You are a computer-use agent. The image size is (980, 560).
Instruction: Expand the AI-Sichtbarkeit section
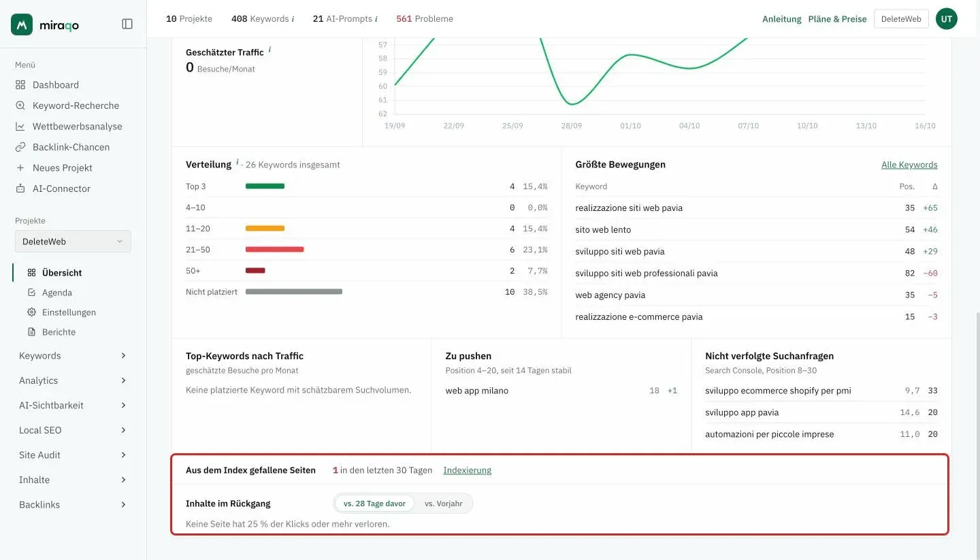73,406
